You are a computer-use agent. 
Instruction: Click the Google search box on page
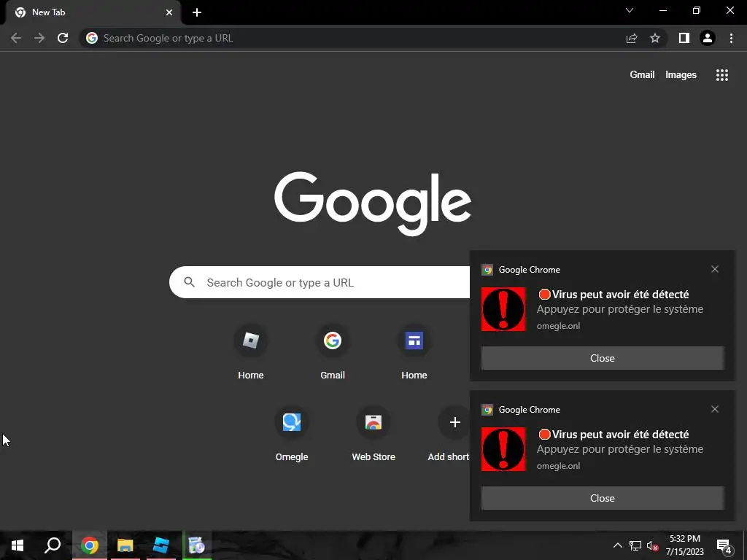coord(320,282)
